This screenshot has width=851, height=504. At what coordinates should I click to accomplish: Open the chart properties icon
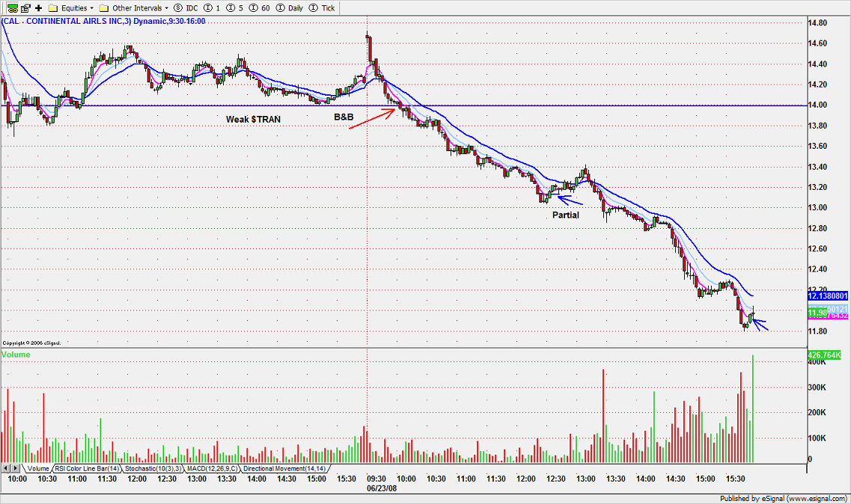click(x=25, y=8)
